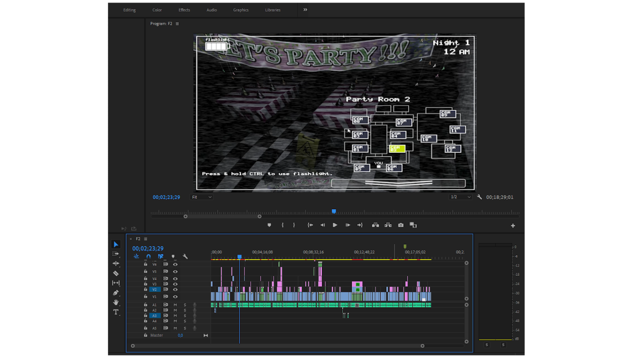The width and height of the screenshot is (644, 362).
Task: Go to In point
Action: (x=310, y=225)
